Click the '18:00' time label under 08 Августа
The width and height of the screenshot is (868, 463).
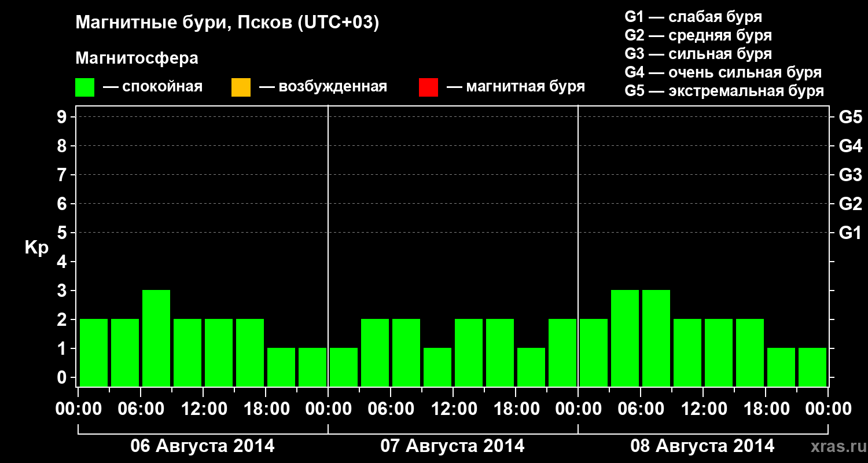pos(766,409)
